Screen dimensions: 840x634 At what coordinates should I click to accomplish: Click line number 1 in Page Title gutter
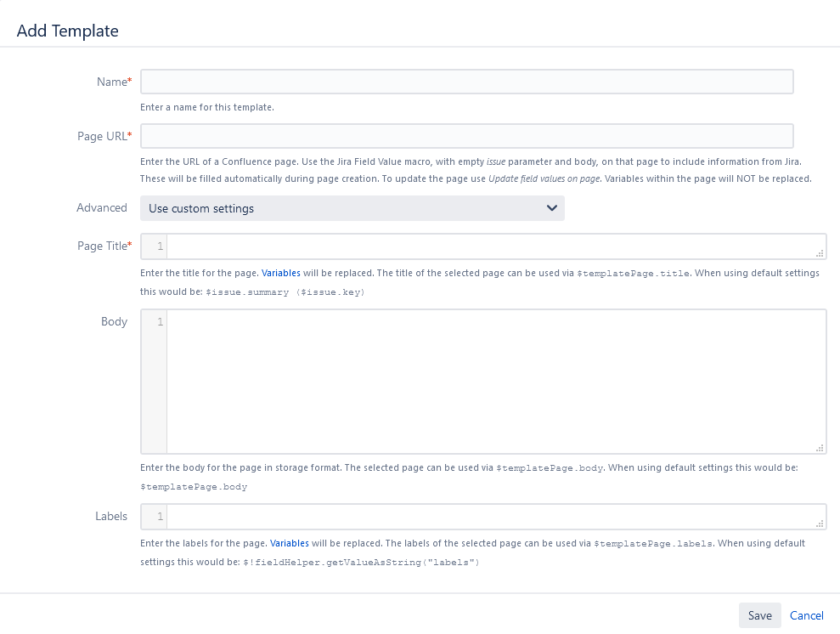[160, 246]
